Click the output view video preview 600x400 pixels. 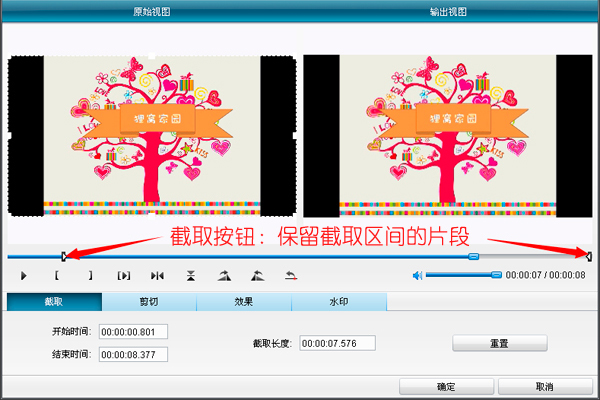[448, 136]
